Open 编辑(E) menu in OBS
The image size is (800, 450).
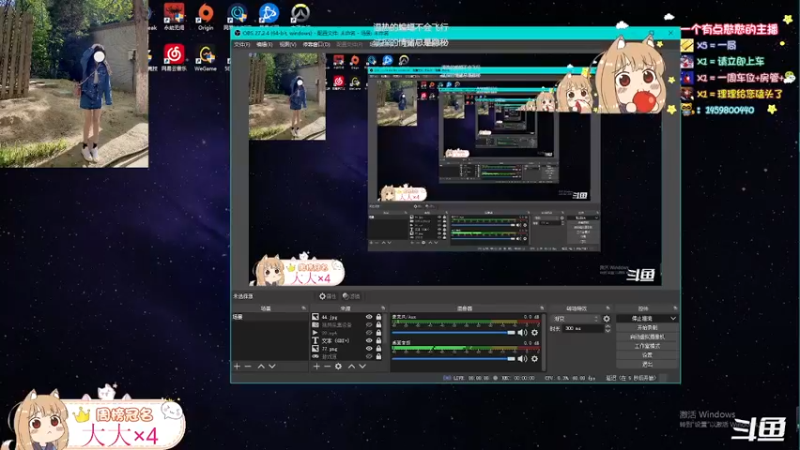264,44
